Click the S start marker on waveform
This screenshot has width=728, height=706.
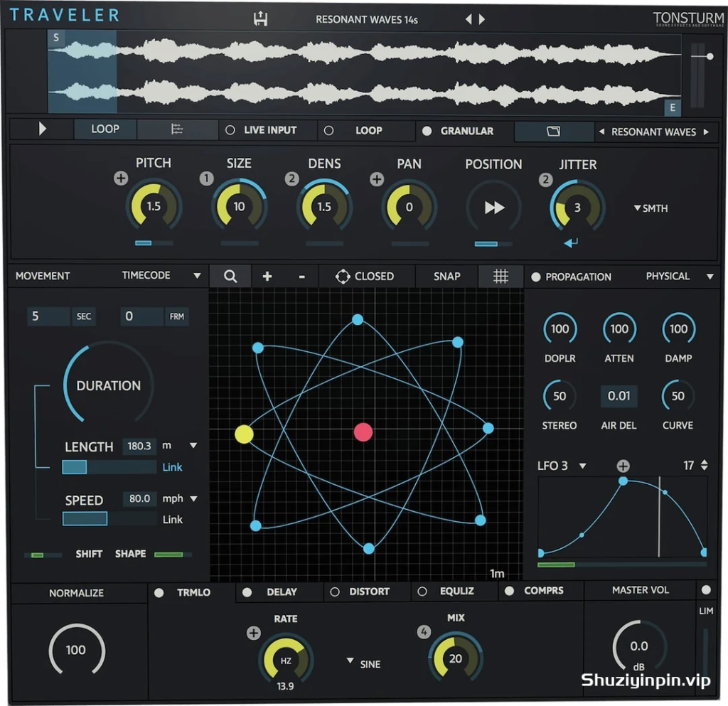click(56, 38)
